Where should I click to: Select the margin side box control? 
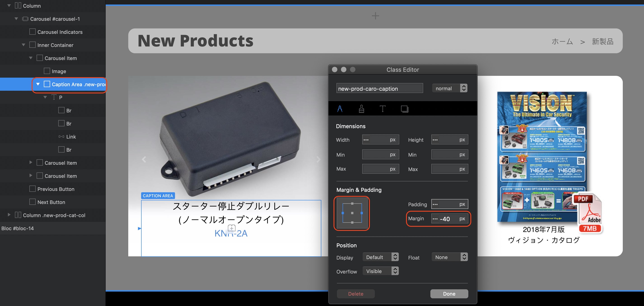[x=352, y=213]
